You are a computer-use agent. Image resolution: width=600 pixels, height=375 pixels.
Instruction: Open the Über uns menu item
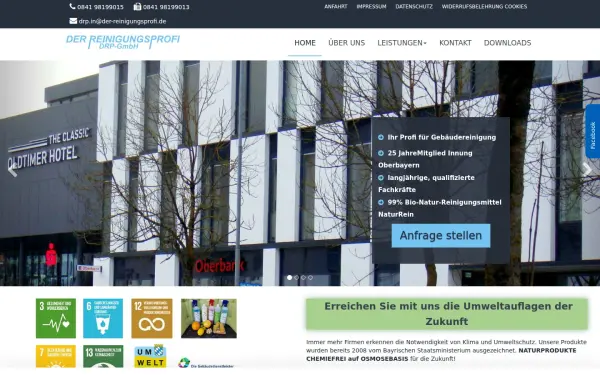pos(347,43)
